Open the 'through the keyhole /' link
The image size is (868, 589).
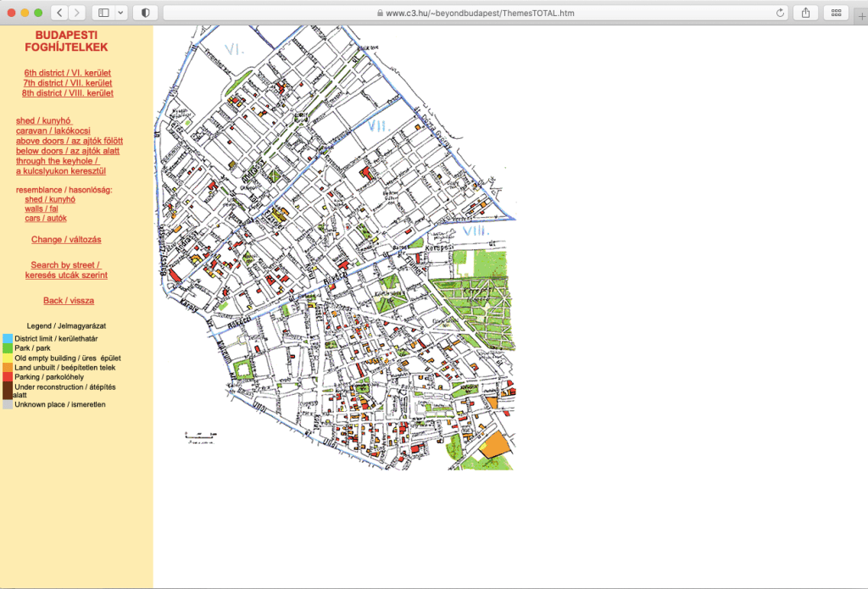(57, 160)
